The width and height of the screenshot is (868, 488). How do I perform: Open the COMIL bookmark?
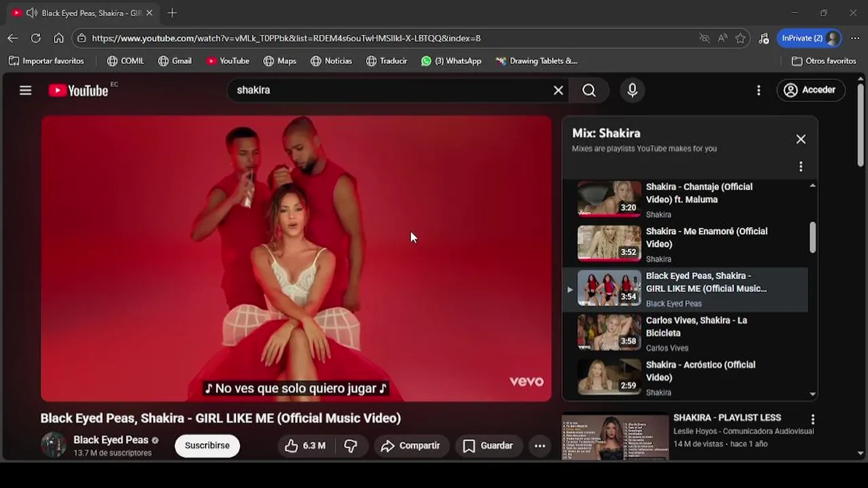coord(125,61)
